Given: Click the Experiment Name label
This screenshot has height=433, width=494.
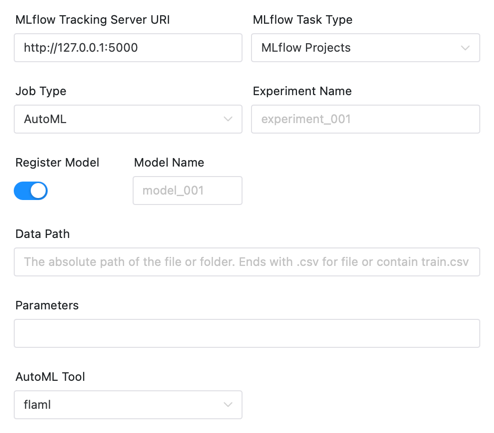Looking at the screenshot, I should coord(302,91).
